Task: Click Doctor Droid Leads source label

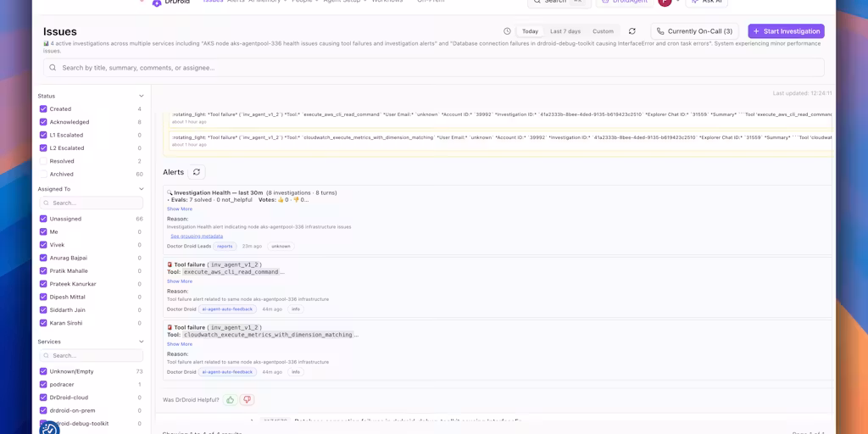Action: [x=188, y=246]
